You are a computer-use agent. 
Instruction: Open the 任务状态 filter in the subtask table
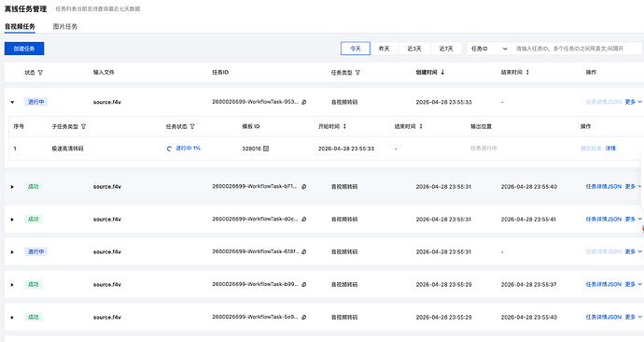(x=192, y=126)
